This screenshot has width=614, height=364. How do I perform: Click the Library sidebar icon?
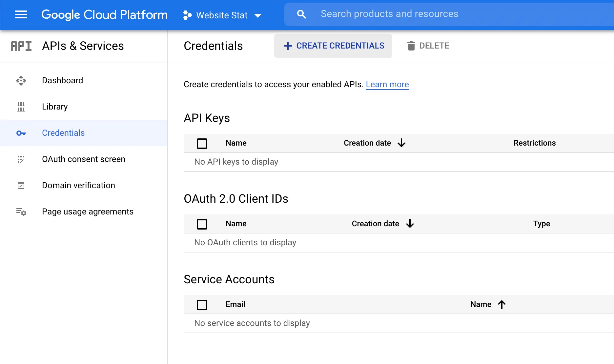pos(21,107)
